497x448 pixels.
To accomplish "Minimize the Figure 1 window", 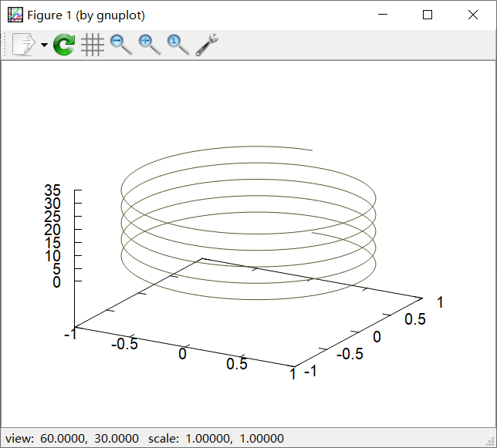I will [x=383, y=15].
